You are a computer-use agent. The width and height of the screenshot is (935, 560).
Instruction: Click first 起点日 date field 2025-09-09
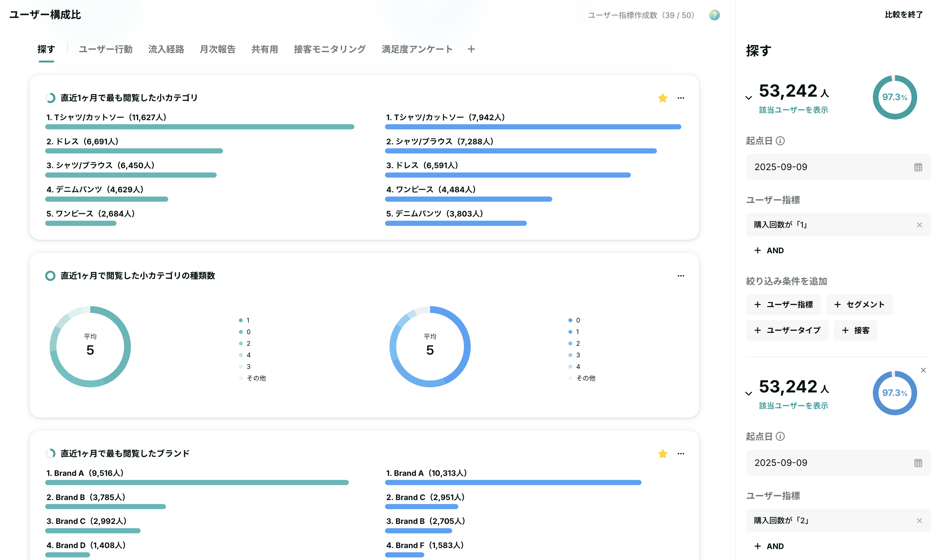[838, 167]
